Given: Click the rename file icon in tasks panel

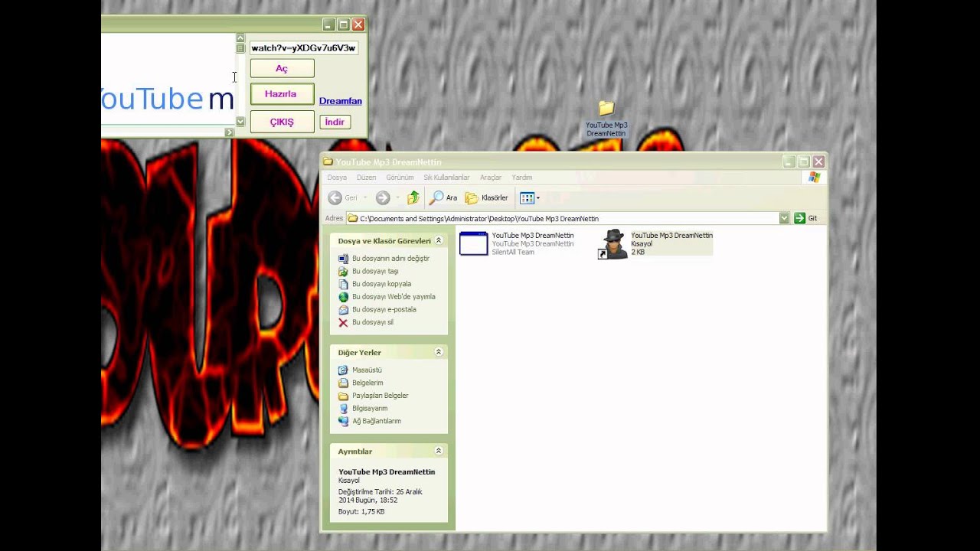Looking at the screenshot, I should [x=343, y=259].
